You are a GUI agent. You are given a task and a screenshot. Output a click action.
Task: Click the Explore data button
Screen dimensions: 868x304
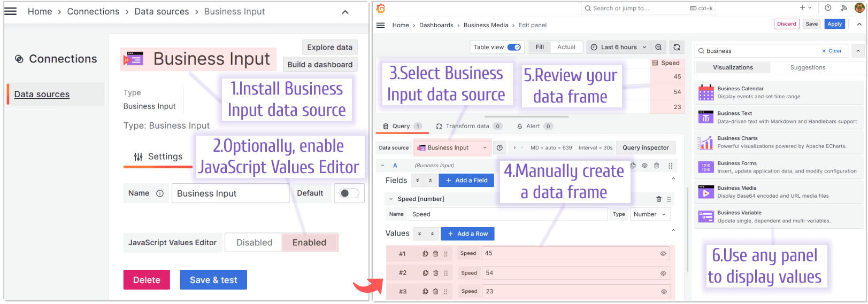coord(329,47)
